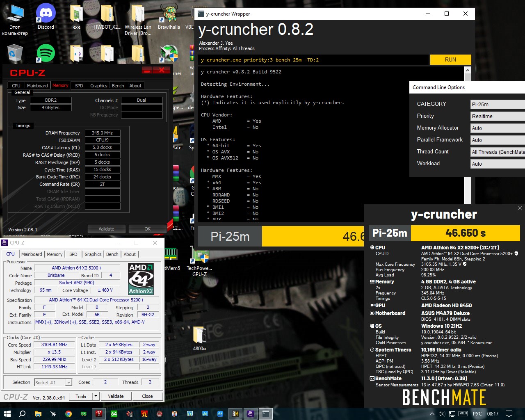Open File Explorer from the taskbar

pyautogui.click(x=38, y=413)
